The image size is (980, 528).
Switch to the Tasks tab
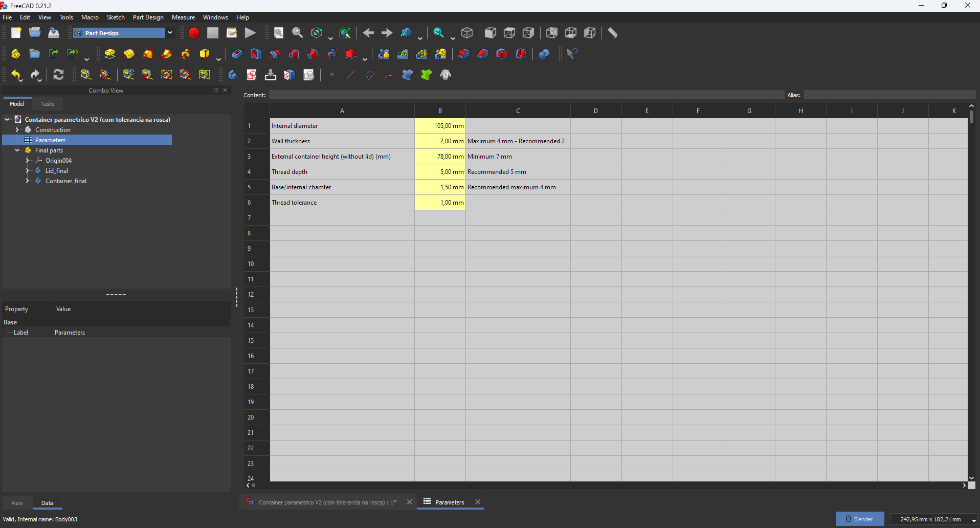pos(47,104)
